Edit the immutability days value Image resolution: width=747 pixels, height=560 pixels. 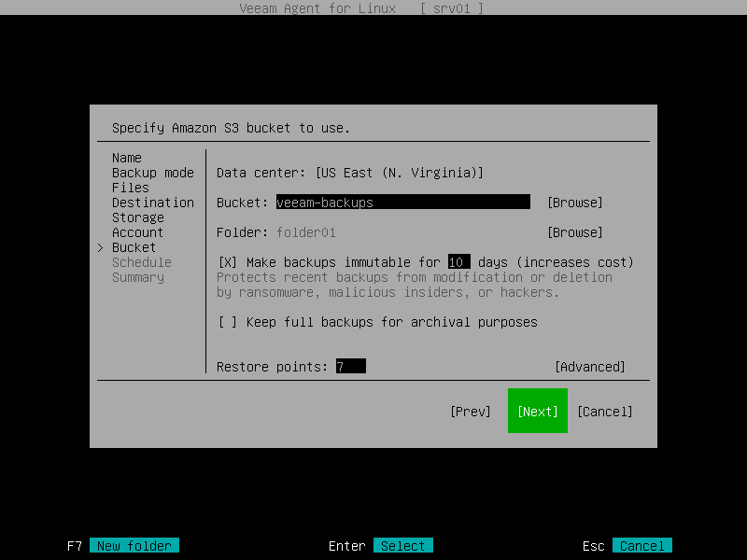[459, 262]
